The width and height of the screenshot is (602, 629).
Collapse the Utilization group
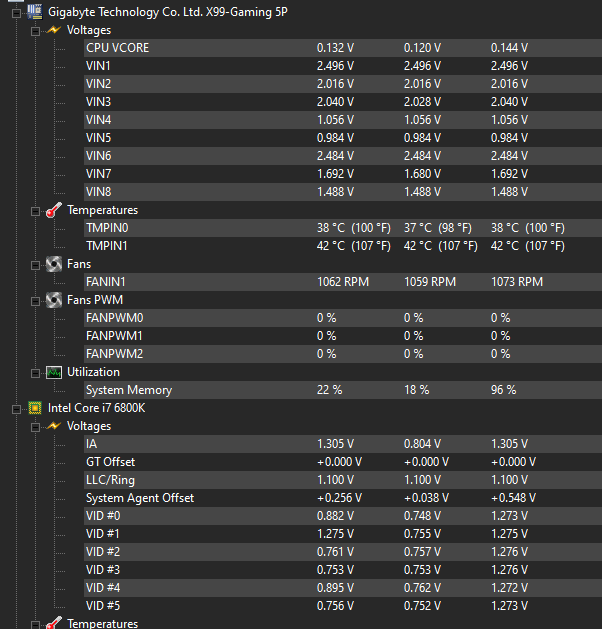pyautogui.click(x=35, y=373)
